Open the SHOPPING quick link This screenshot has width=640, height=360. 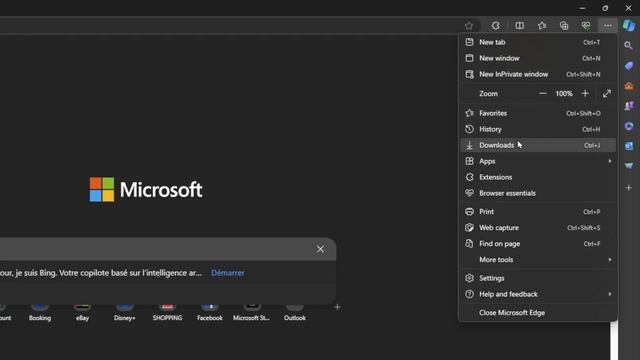[x=167, y=313]
